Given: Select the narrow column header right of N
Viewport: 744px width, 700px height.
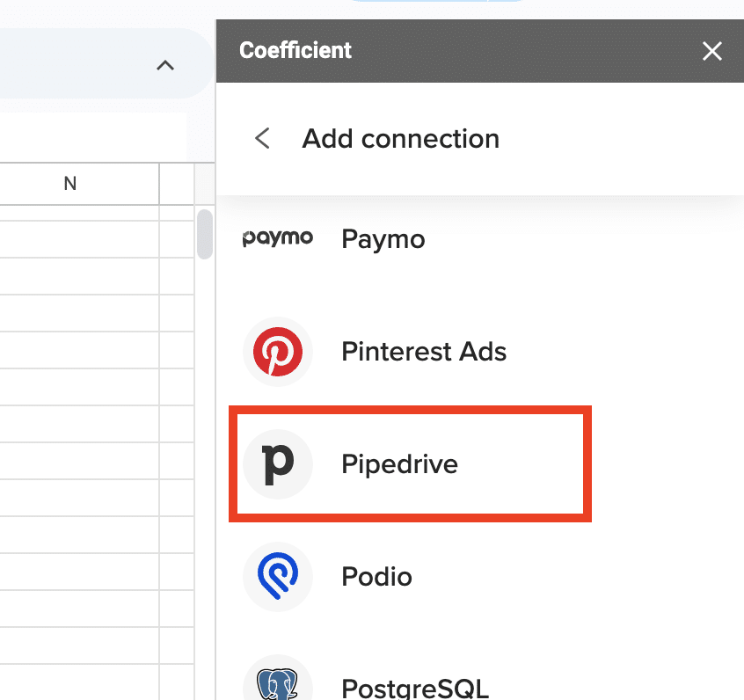Looking at the screenshot, I should click(176, 183).
